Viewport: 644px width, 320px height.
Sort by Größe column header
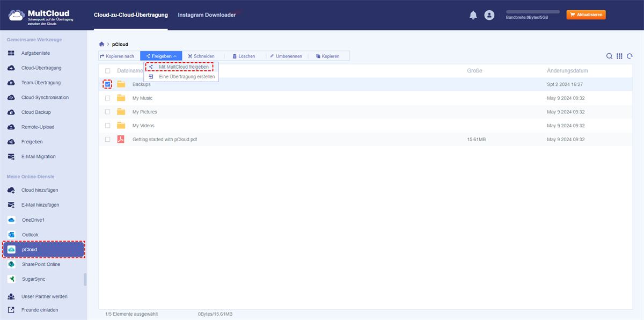coord(474,71)
